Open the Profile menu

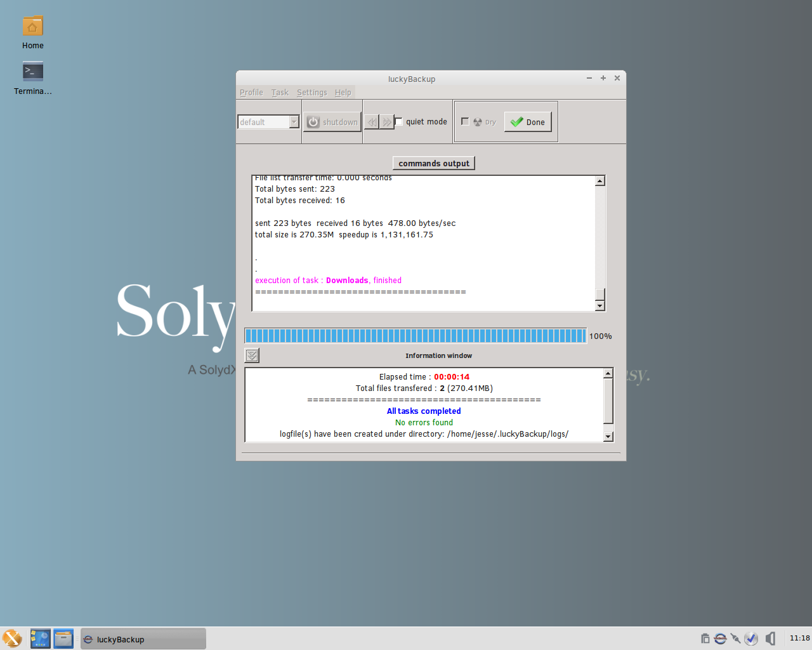[x=251, y=93]
